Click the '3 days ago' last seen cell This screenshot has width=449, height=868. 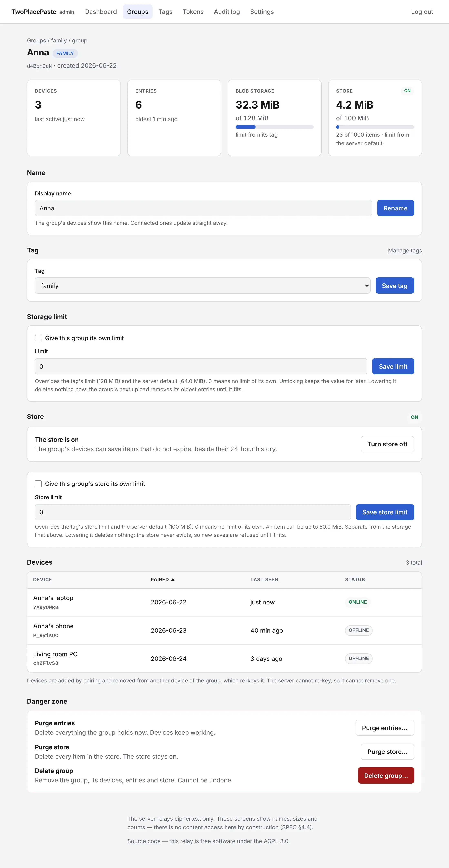click(266, 659)
